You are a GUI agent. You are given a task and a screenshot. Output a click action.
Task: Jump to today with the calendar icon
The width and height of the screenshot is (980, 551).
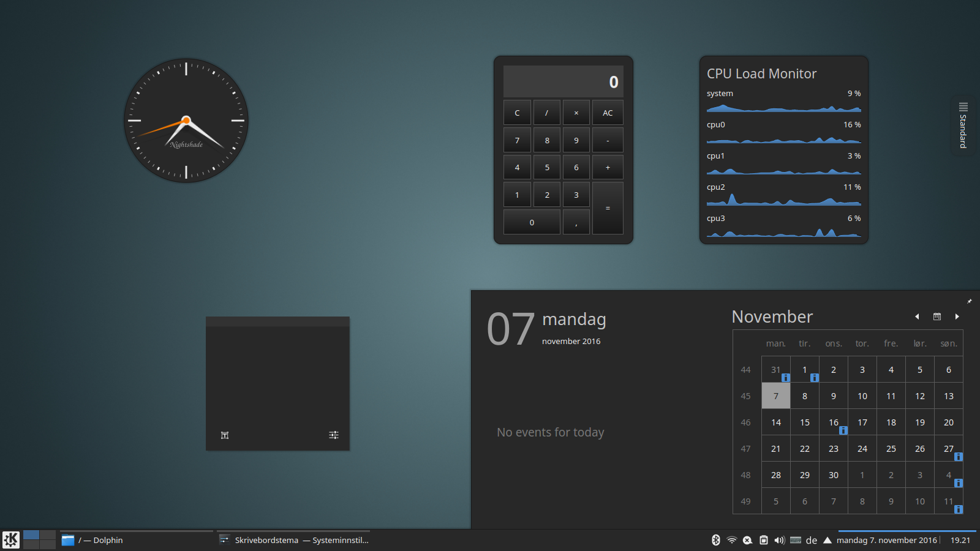937,317
